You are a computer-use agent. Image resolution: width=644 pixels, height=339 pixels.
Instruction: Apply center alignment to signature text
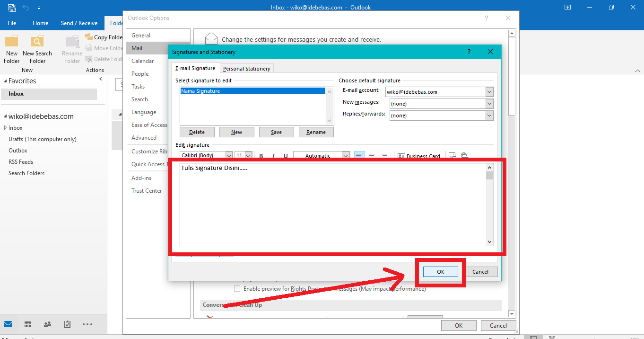(x=372, y=156)
